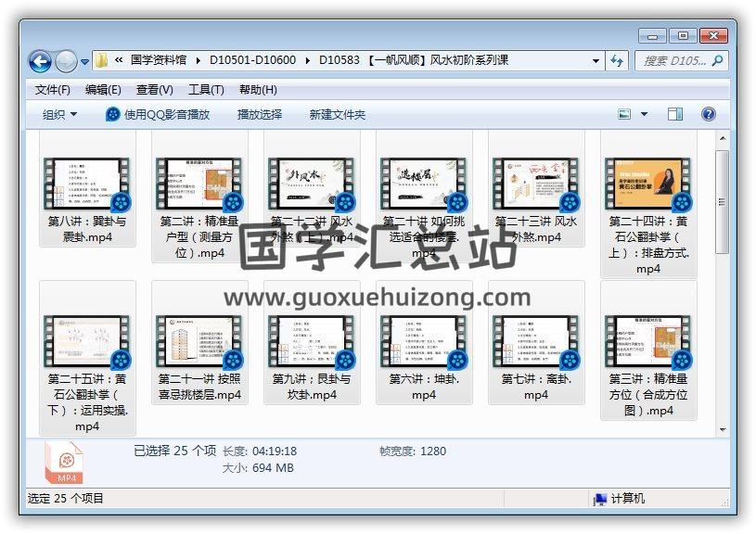Click the Back navigation arrow button
This screenshot has height=534, width=756.
(40, 61)
